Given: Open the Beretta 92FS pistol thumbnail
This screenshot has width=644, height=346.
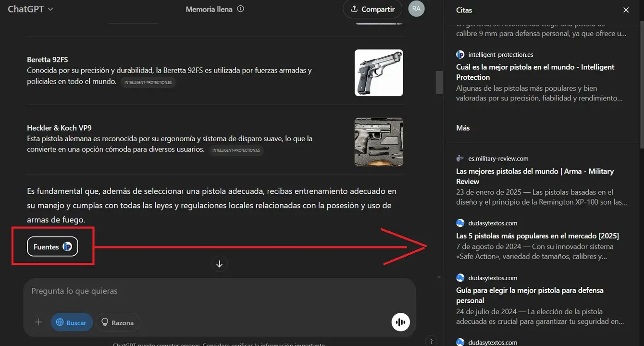Looking at the screenshot, I should (379, 73).
